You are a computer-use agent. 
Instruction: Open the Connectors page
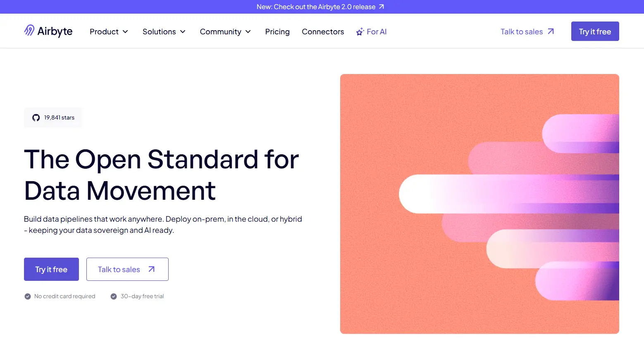coord(323,32)
